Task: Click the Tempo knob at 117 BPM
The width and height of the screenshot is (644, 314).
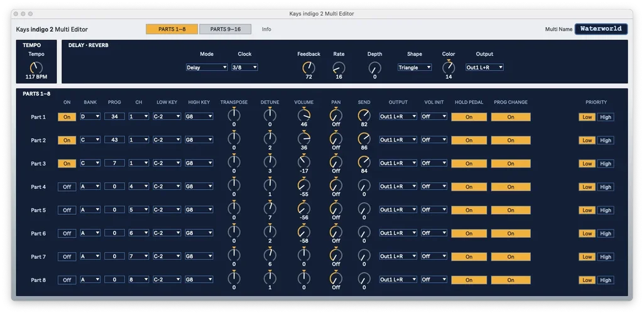Action: click(x=36, y=68)
